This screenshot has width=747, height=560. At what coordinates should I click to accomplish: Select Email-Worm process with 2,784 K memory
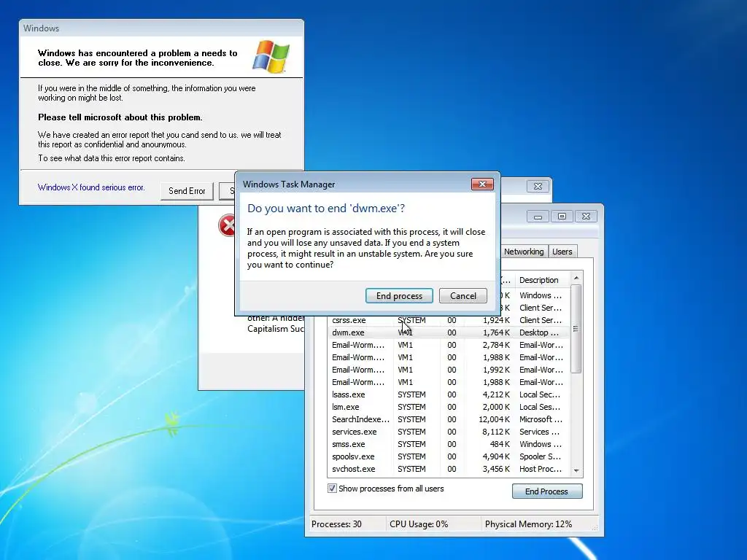click(x=449, y=345)
